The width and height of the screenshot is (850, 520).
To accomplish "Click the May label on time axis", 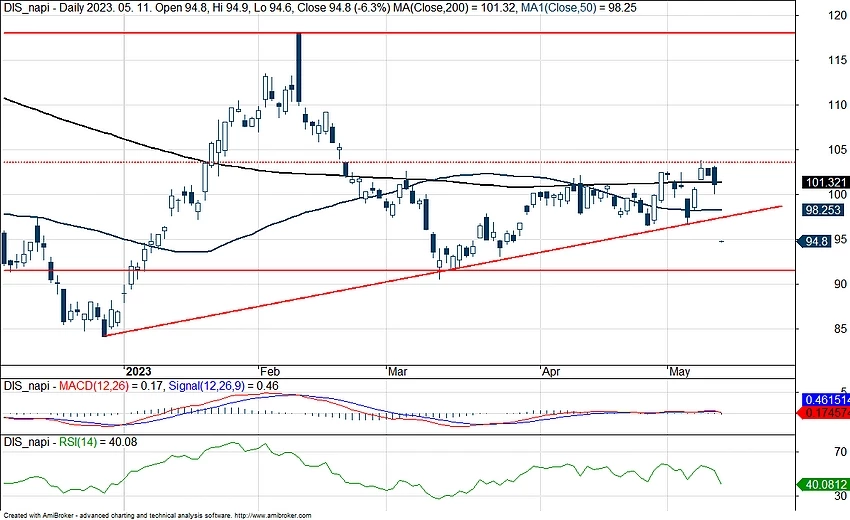I will coord(680,371).
